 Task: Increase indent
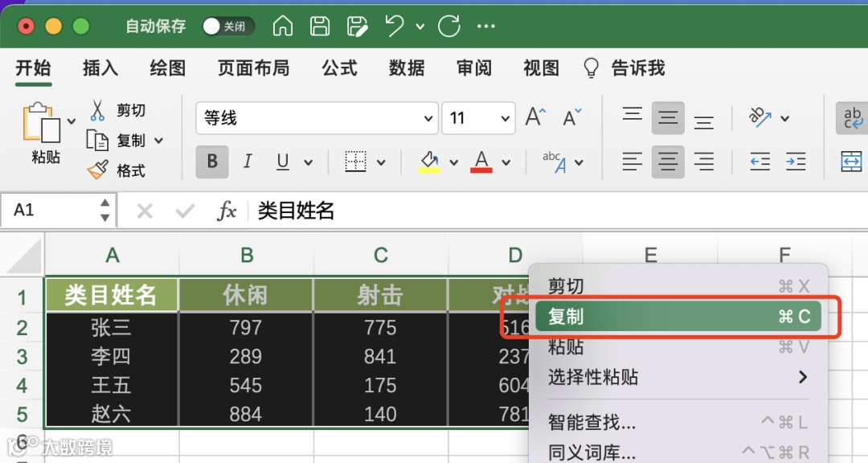click(x=796, y=162)
